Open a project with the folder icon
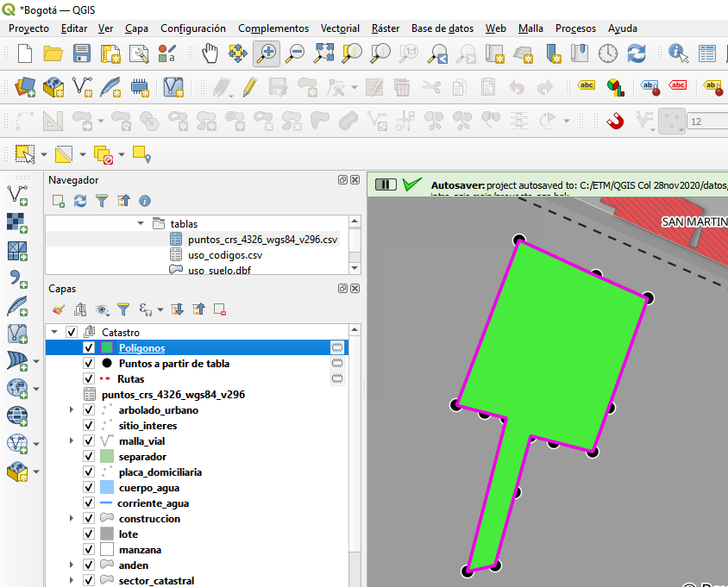 click(x=53, y=53)
